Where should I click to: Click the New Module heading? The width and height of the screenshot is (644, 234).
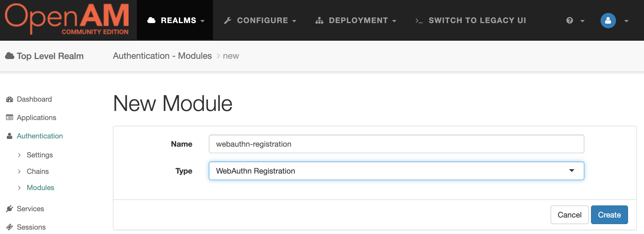[173, 104]
